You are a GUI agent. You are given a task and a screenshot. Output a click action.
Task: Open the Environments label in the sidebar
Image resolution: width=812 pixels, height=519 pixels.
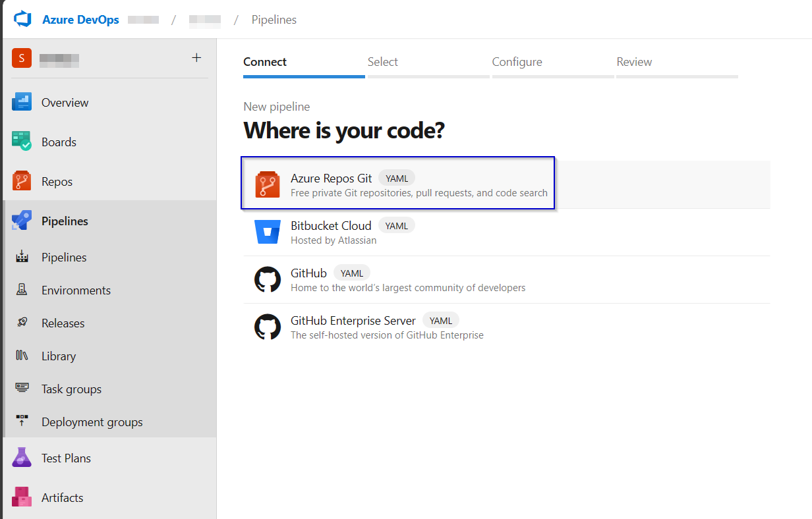point(76,290)
